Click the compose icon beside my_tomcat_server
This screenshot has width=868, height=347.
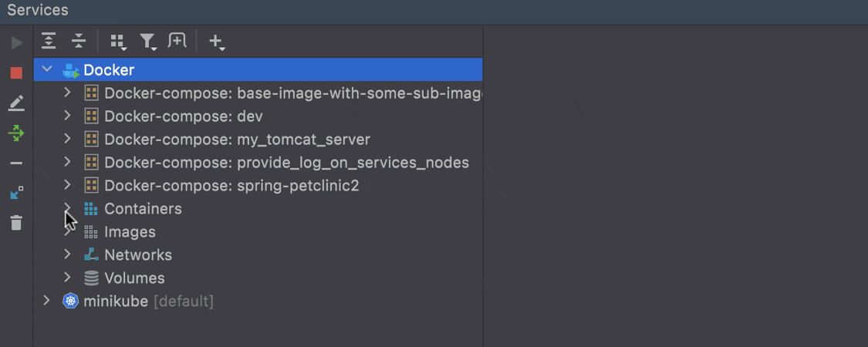[x=91, y=140]
